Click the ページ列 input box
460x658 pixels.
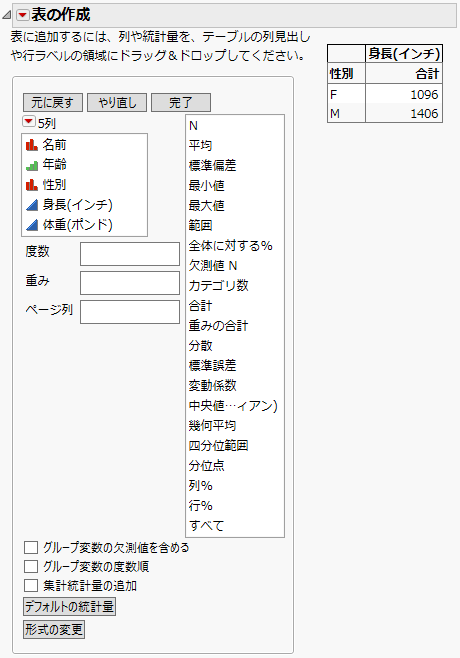click(x=130, y=312)
